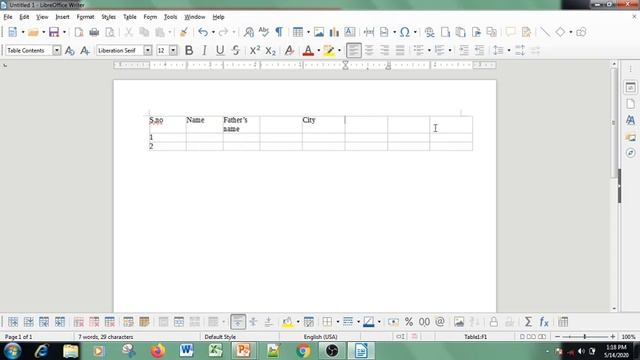Click the Print icon
This screenshot has width=640, height=360.
coord(94,32)
